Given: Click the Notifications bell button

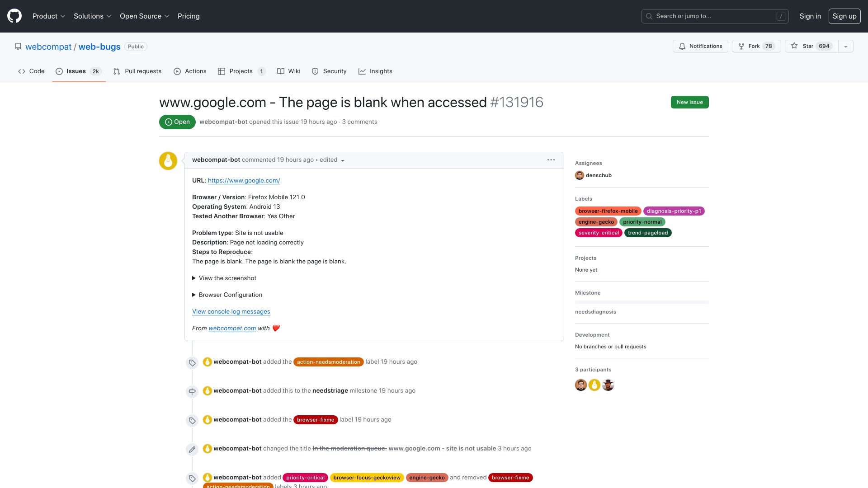Looking at the screenshot, I should tap(700, 46).
